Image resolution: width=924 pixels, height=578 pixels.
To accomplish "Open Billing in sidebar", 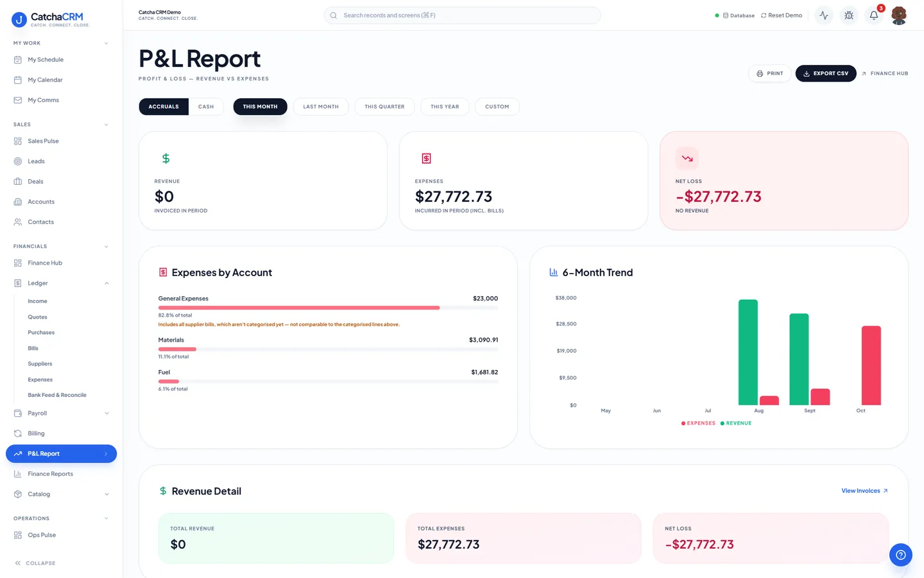I will [x=61, y=433].
